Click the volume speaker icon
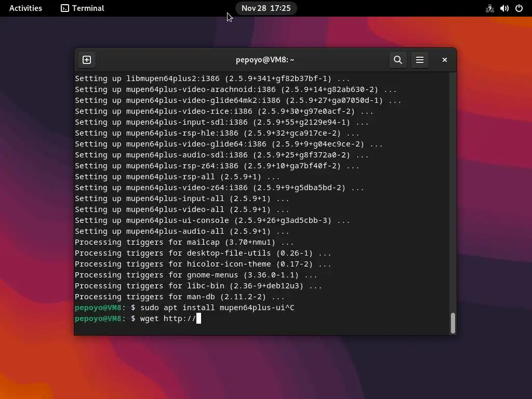 [504, 8]
